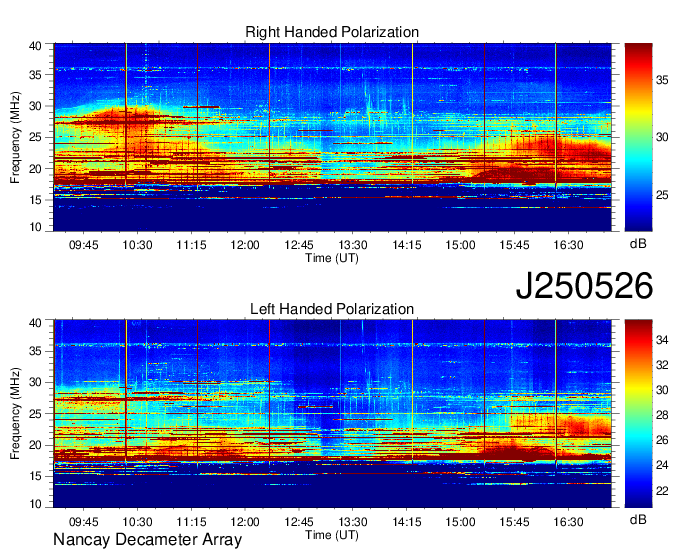Select the left-handed plot's Frequency (MHz) axis label
Screen dimensions: 680x552
[15, 414]
